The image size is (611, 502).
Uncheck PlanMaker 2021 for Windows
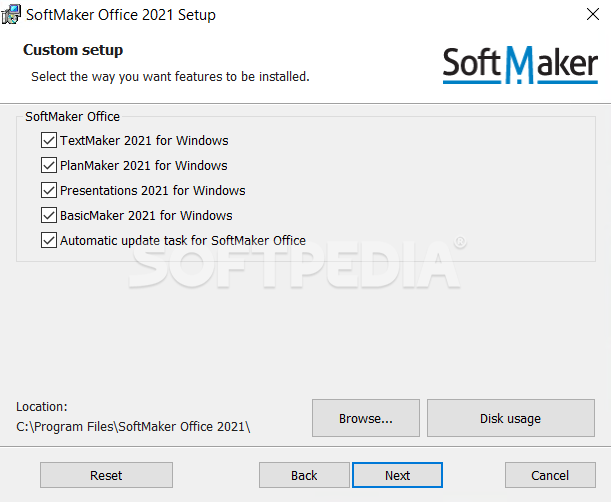(x=49, y=165)
